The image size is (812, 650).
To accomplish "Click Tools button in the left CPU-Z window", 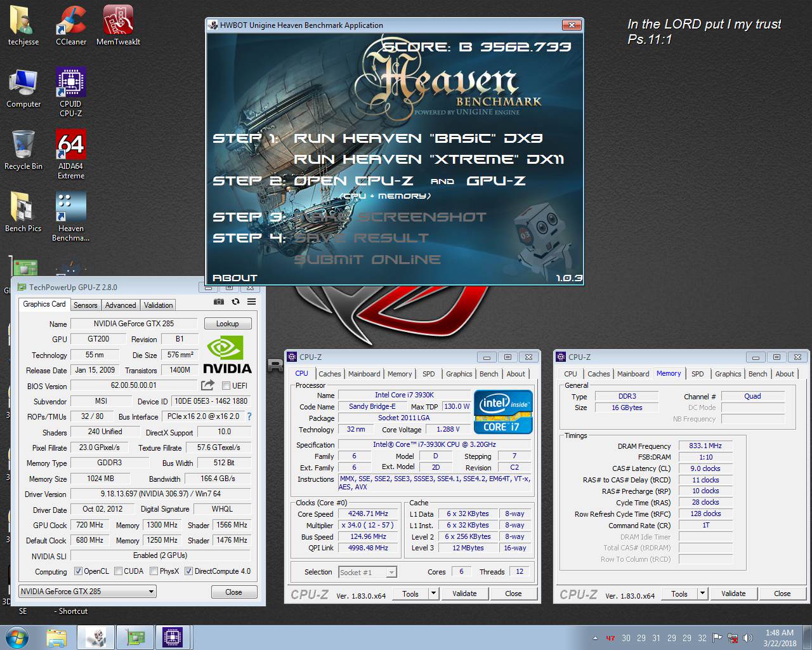I will click(410, 594).
